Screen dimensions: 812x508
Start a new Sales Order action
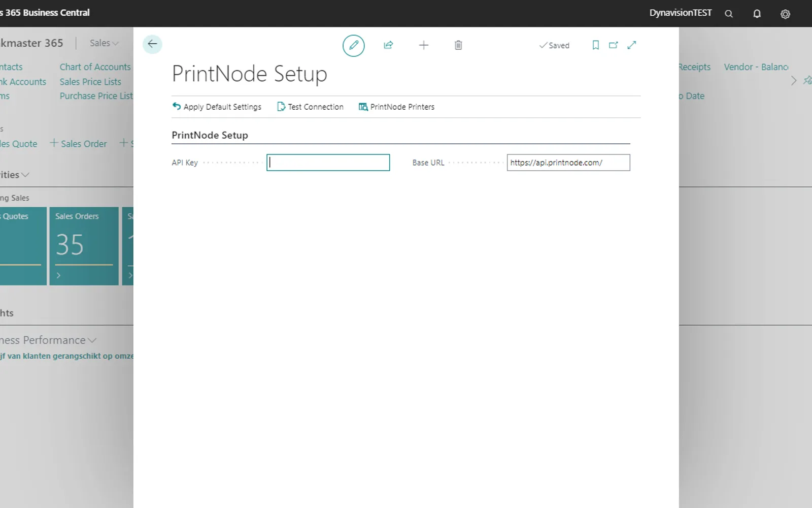pyautogui.click(x=79, y=144)
